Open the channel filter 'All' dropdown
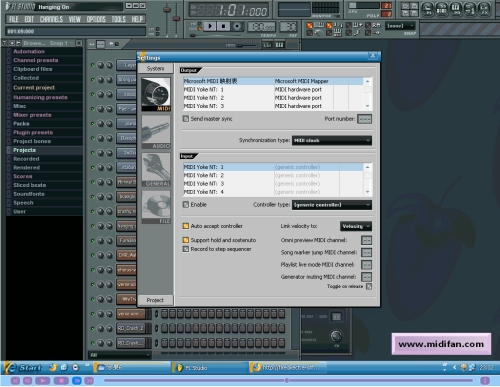The width and height of the screenshot is (500, 387). pos(120,355)
